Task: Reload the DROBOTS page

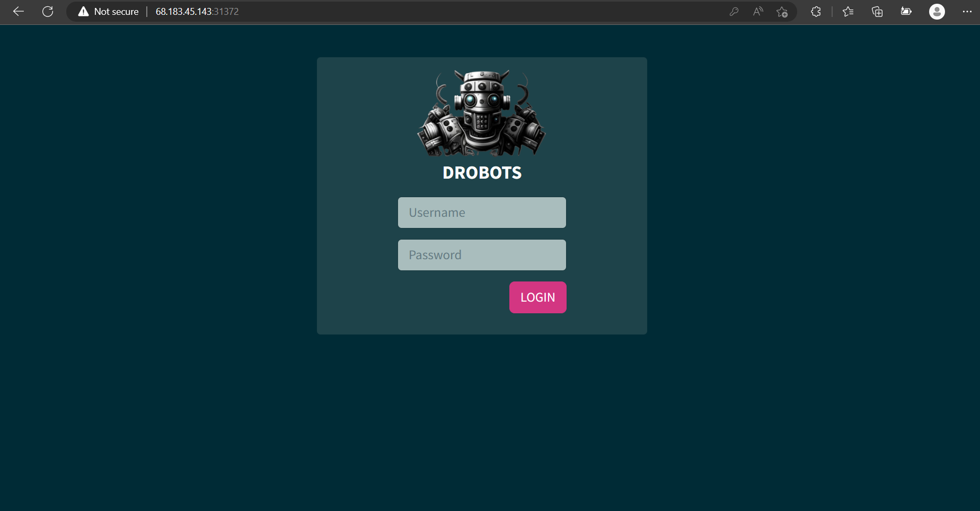Action: (48, 11)
